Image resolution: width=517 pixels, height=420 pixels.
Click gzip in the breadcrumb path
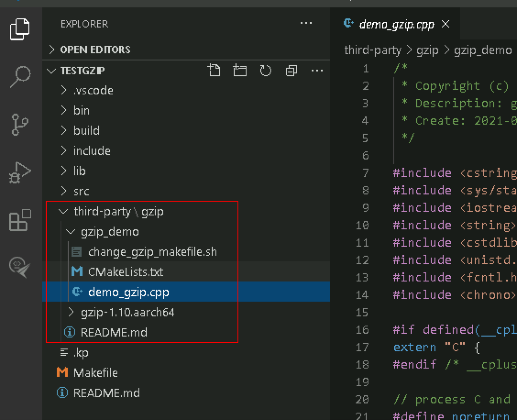pos(427,51)
